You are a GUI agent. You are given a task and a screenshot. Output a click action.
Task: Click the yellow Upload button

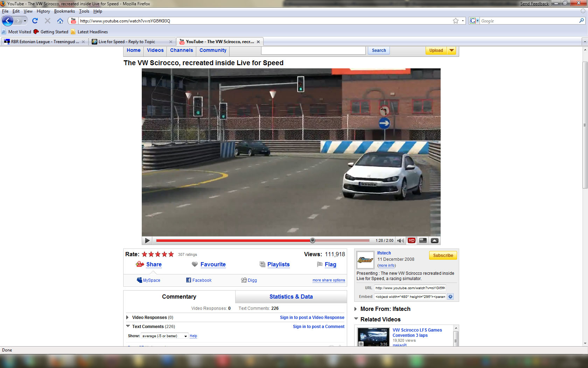click(436, 50)
